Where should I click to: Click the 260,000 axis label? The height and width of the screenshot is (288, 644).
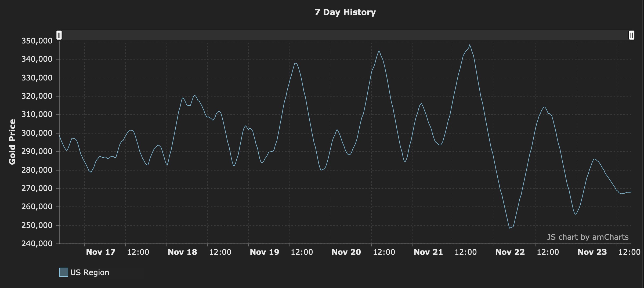click(37, 206)
